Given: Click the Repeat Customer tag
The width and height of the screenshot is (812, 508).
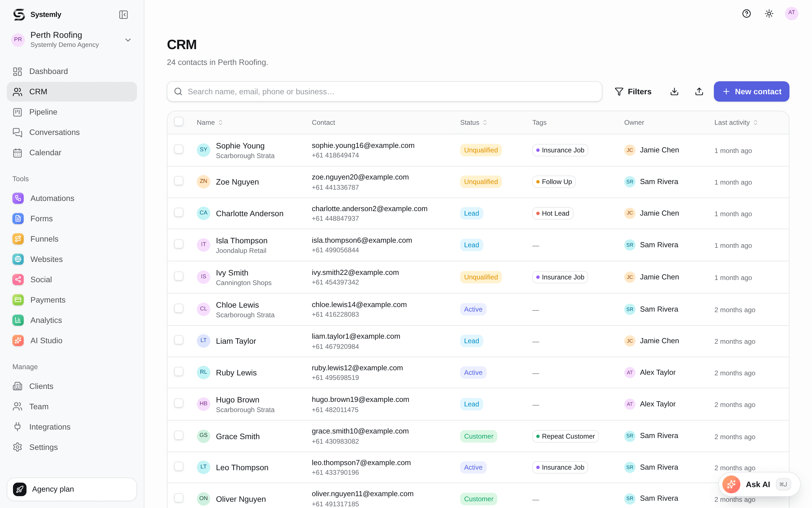Looking at the screenshot, I should [x=565, y=436].
